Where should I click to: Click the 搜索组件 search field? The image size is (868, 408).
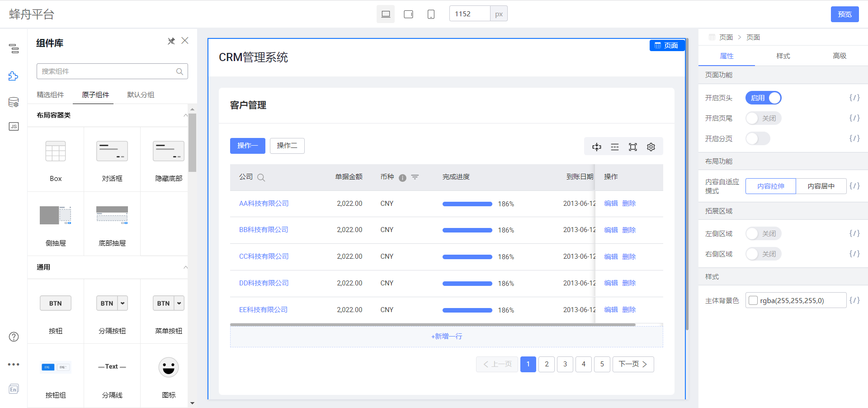[x=108, y=71]
